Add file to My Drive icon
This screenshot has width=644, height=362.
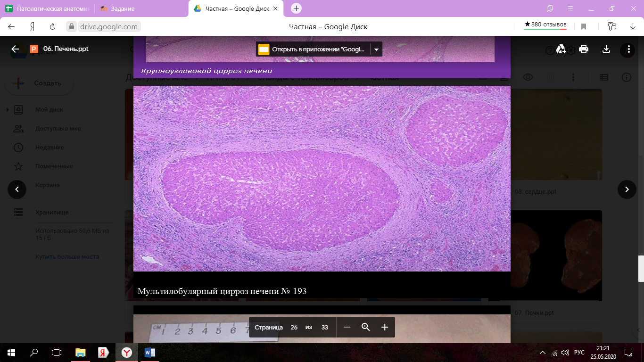(x=561, y=49)
